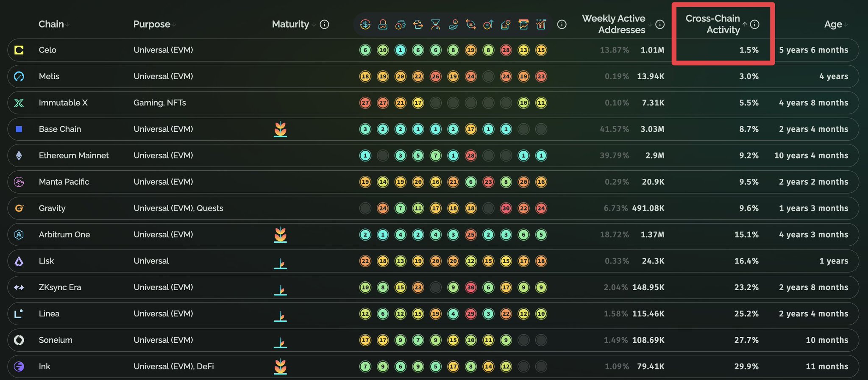Sort by the Maturity column header

pyautogui.click(x=294, y=25)
